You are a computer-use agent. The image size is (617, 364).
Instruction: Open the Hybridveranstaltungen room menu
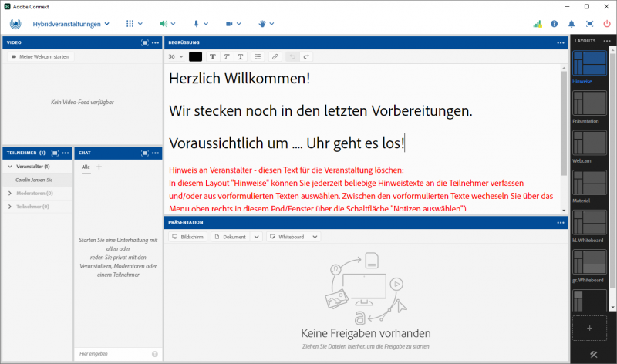pos(71,24)
